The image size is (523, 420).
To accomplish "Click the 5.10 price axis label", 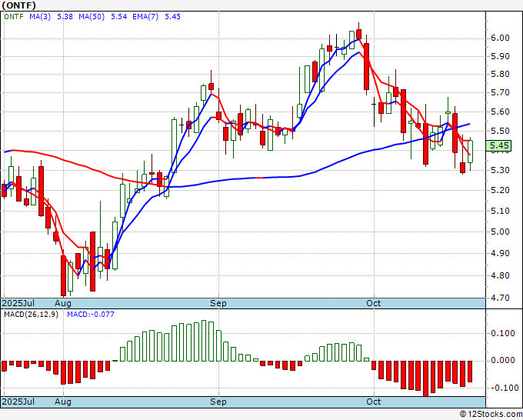I will tap(500, 212).
